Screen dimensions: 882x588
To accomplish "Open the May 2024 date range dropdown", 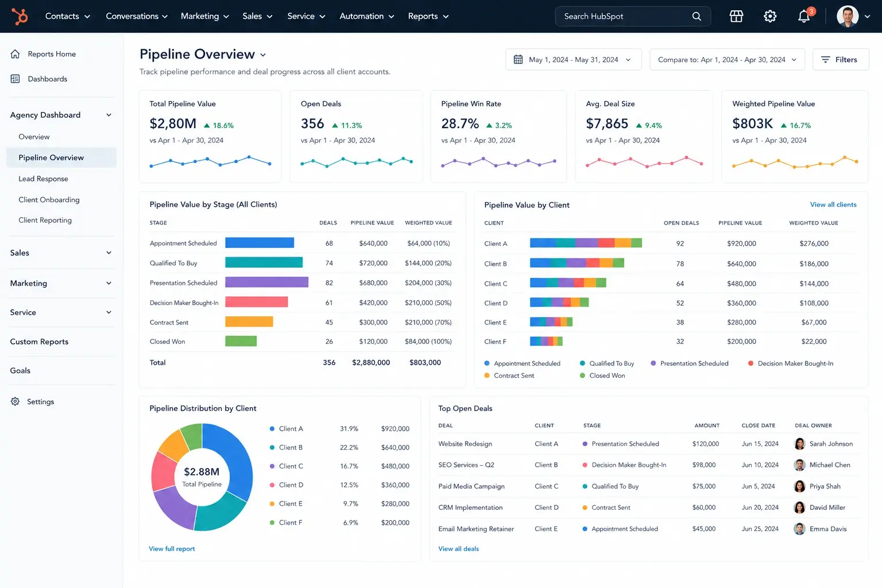I will tap(574, 60).
